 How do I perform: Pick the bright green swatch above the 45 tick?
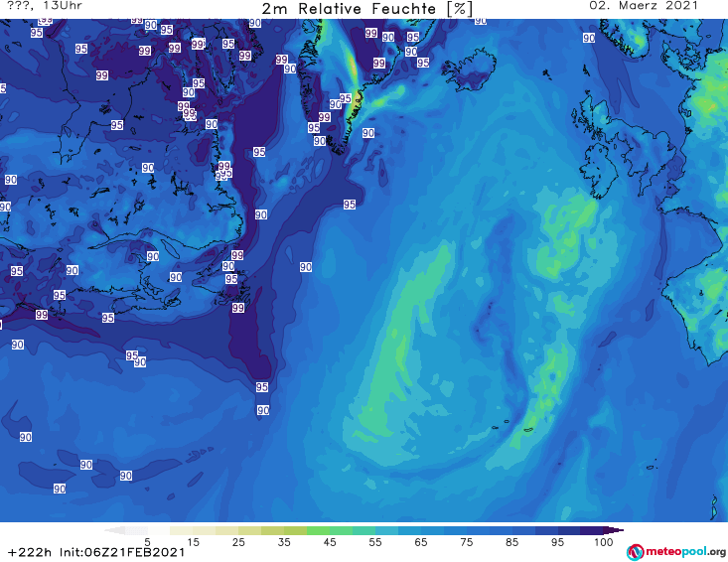point(318,530)
